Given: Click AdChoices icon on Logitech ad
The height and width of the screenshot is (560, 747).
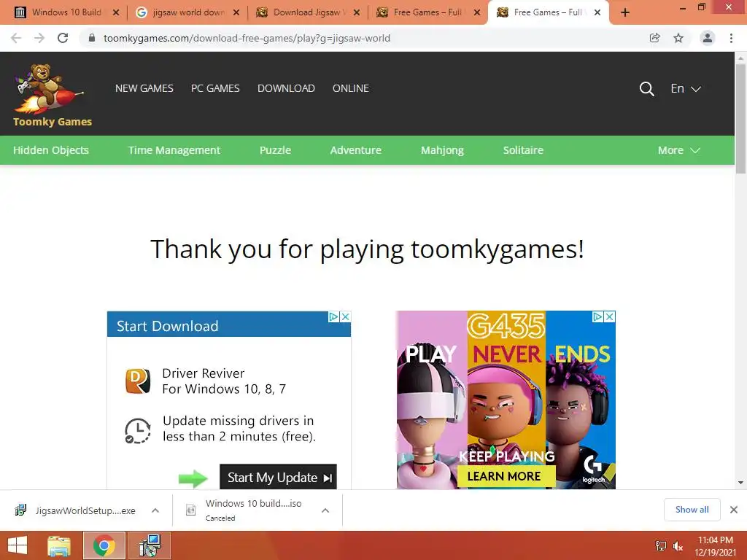Looking at the screenshot, I should pos(597,316).
